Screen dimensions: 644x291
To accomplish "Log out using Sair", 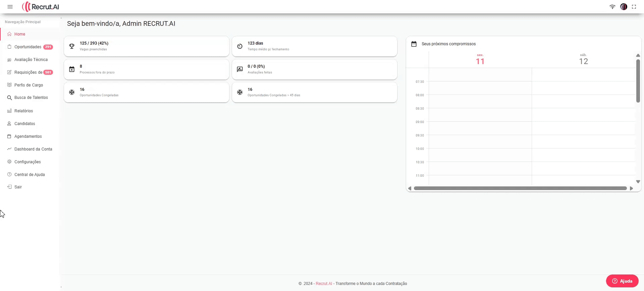I will pos(18,187).
